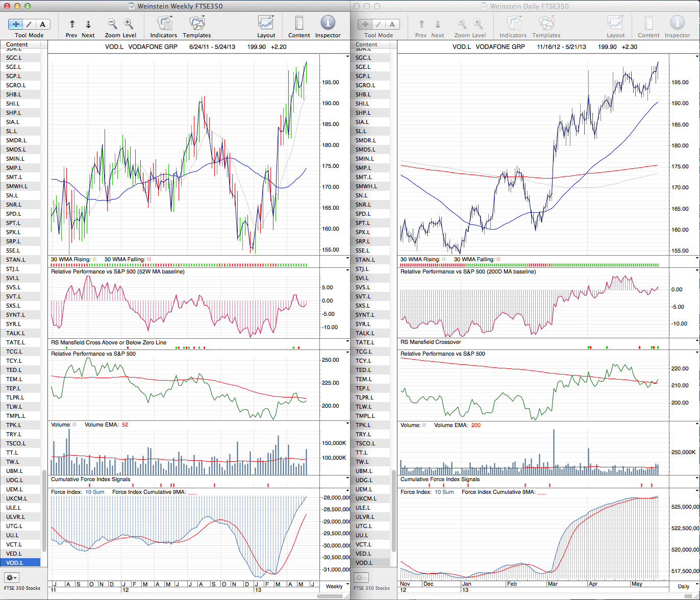Image resolution: width=700 pixels, height=600 pixels.
Task: Activate the text annotation tool mode
Action: point(42,24)
